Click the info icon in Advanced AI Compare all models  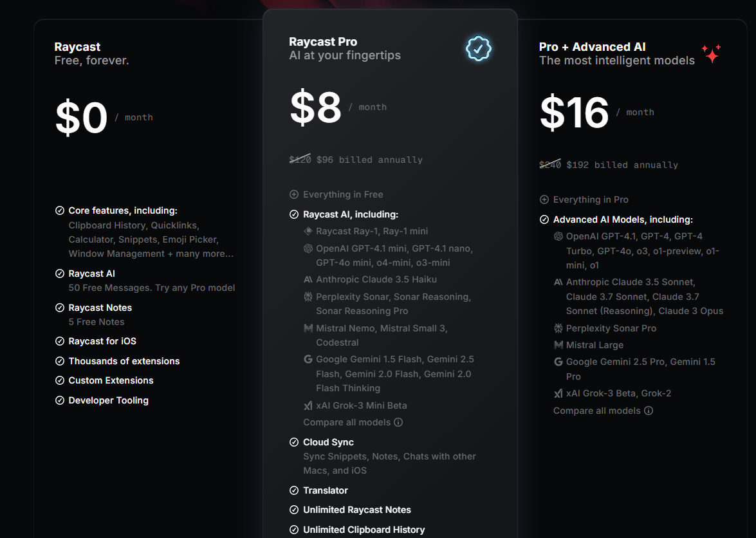point(649,411)
